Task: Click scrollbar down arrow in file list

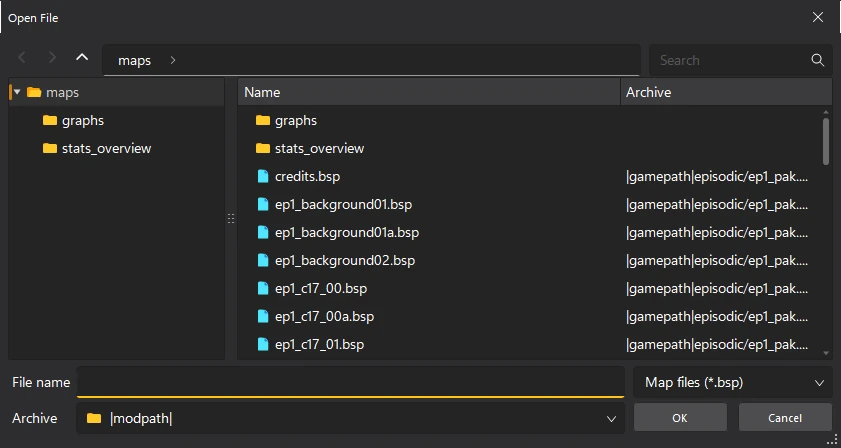Action: click(826, 353)
